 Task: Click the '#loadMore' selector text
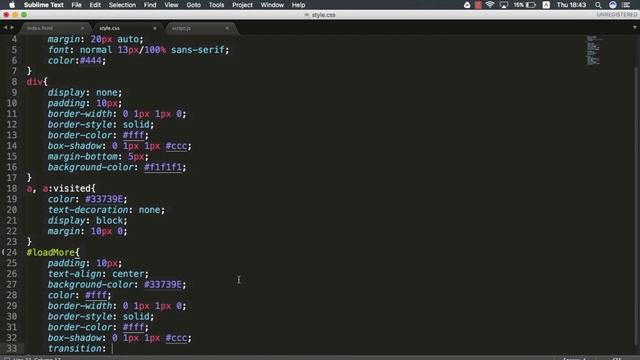coord(51,252)
